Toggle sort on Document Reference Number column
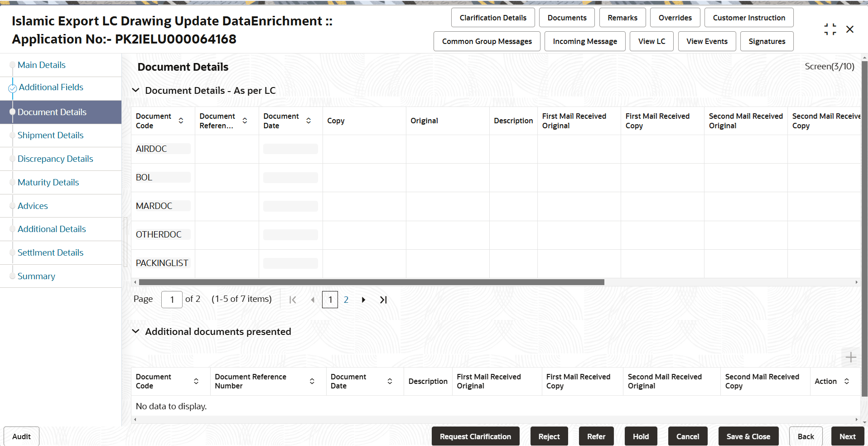The height and width of the screenshot is (446, 868). coord(312,381)
